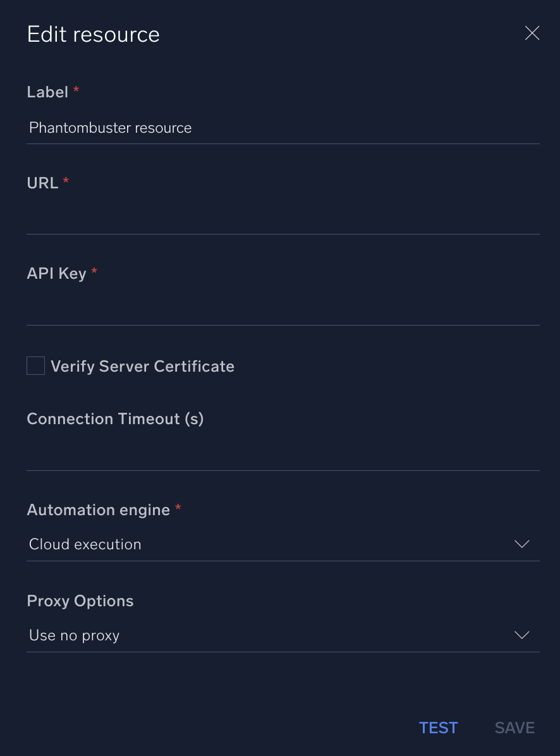Click the Automation engine dropdown chevron
Image resolution: width=560 pixels, height=756 pixels.
pyautogui.click(x=521, y=544)
